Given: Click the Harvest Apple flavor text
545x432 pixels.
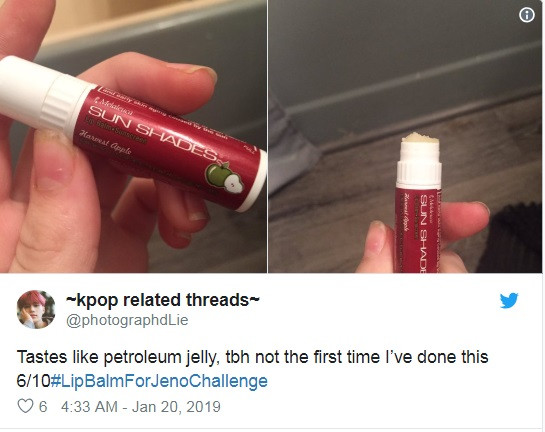Looking at the screenshot, I should 105,143.
